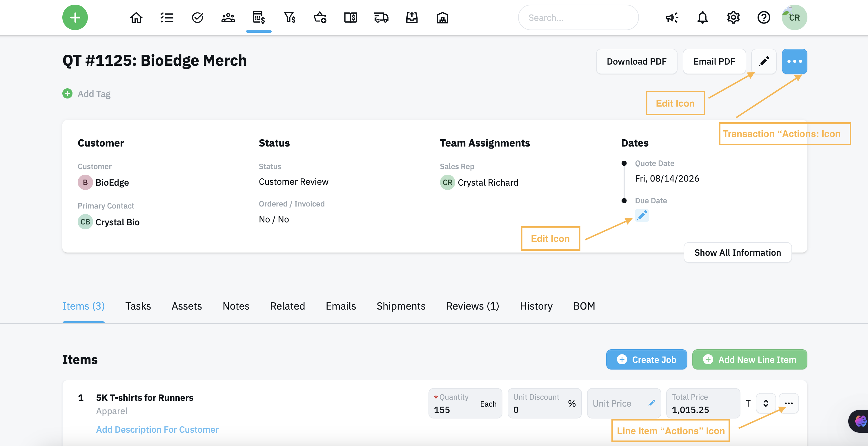The image size is (868, 446).
Task: Click Add Description For Customer link
Action: pyautogui.click(x=157, y=429)
